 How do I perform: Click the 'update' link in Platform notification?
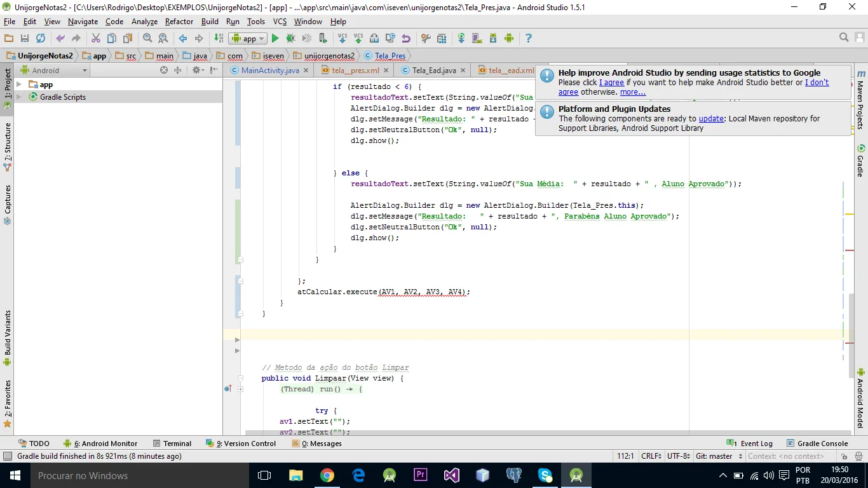click(x=711, y=119)
